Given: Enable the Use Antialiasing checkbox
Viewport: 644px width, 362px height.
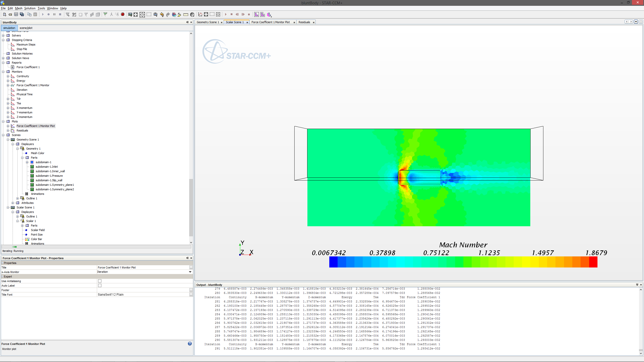Looking at the screenshot, I should (x=100, y=281).
